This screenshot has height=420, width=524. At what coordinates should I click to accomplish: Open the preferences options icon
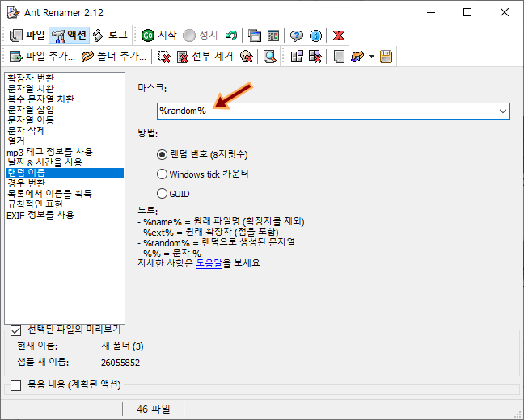pos(273,36)
